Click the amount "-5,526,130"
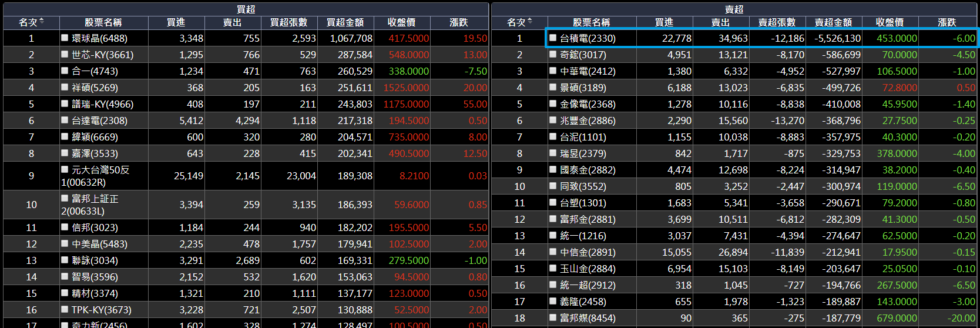 pyautogui.click(x=837, y=38)
